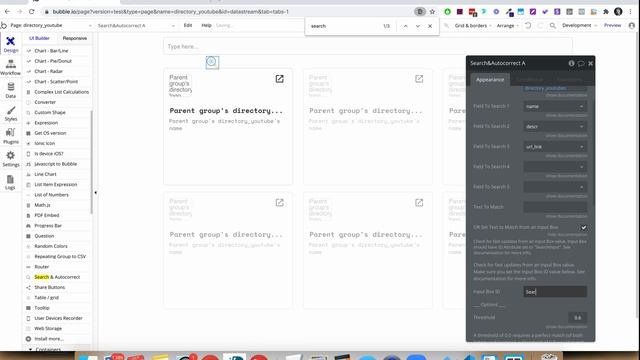
Task: Open Grid & borders dropdown
Action: 473,25
